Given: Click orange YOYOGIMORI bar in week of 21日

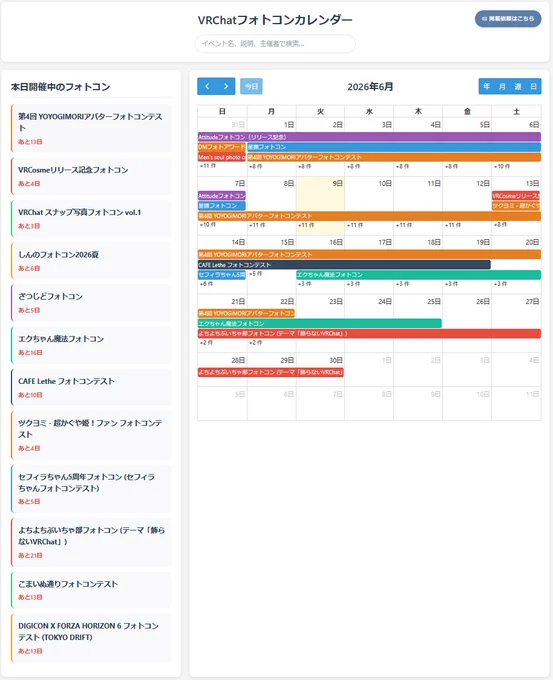Looking at the screenshot, I should 246,313.
